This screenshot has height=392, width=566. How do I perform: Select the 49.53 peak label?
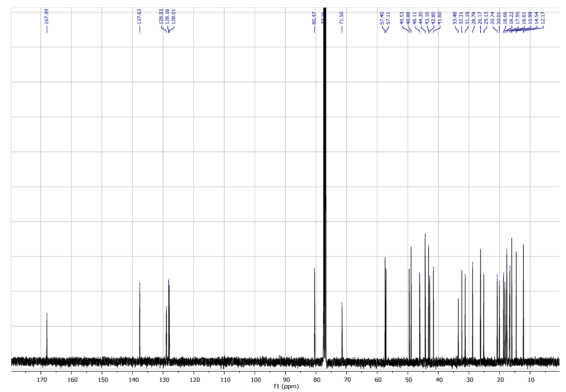click(x=402, y=18)
